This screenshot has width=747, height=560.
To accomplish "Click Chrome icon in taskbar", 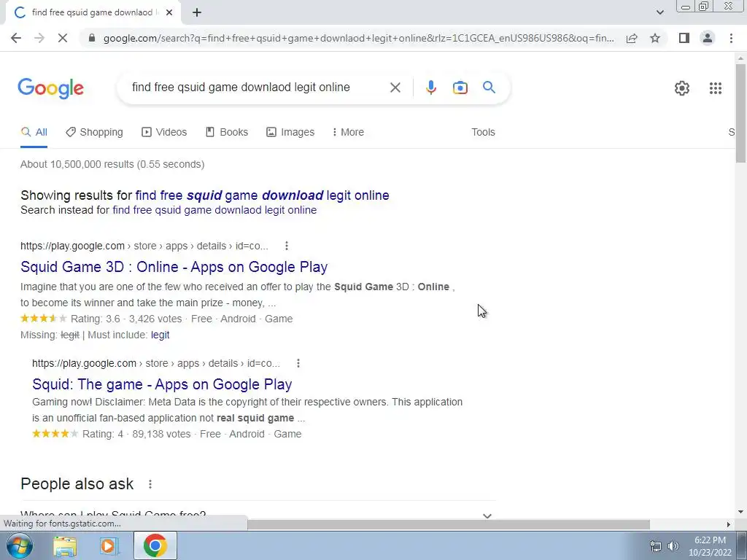I will [x=155, y=545].
